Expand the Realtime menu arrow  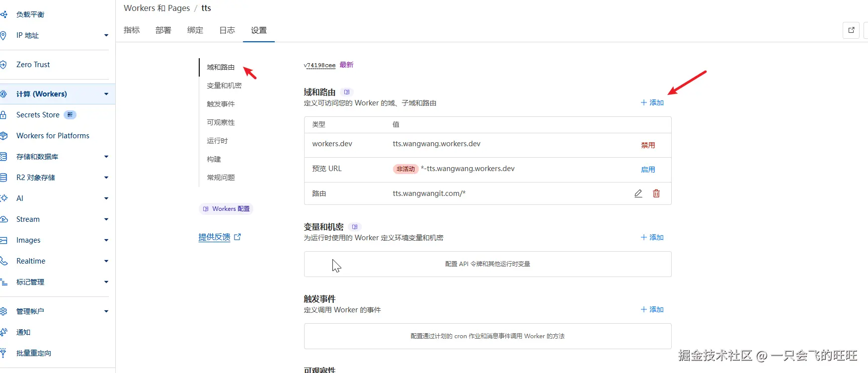tap(106, 261)
